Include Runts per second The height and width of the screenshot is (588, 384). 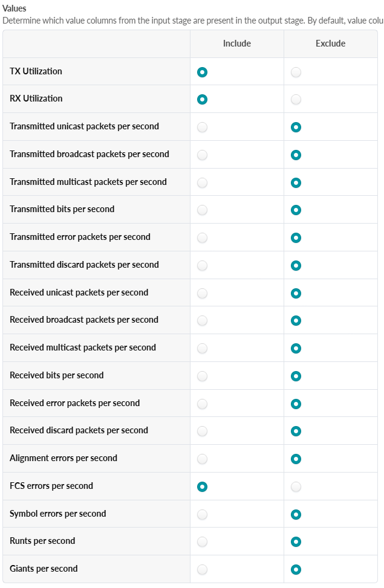202,542
